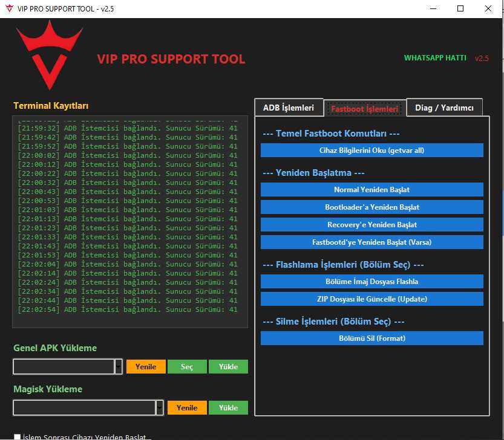Click the 22:00:43 terminal log line
The image size is (504, 440).
pyautogui.click(x=128, y=192)
